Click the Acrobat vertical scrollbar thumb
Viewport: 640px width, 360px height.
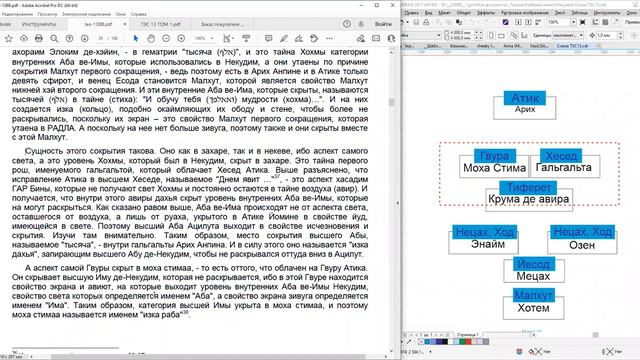[391, 102]
